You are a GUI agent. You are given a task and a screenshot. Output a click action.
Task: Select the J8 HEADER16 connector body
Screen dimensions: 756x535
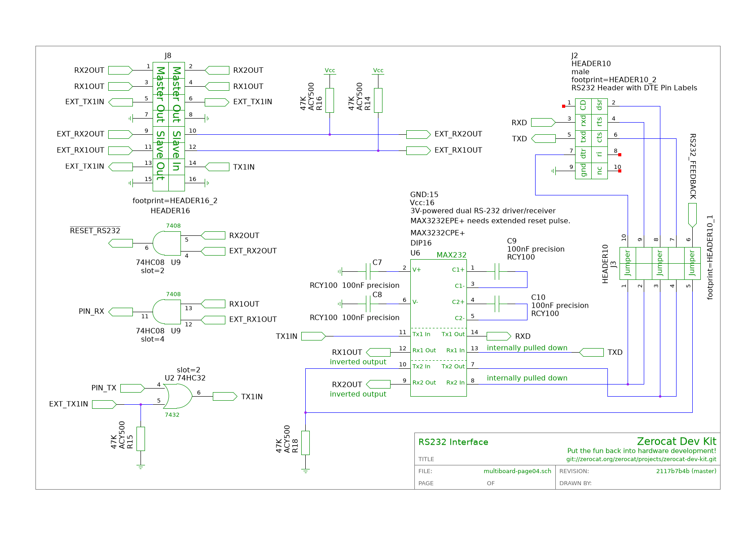[x=169, y=127]
